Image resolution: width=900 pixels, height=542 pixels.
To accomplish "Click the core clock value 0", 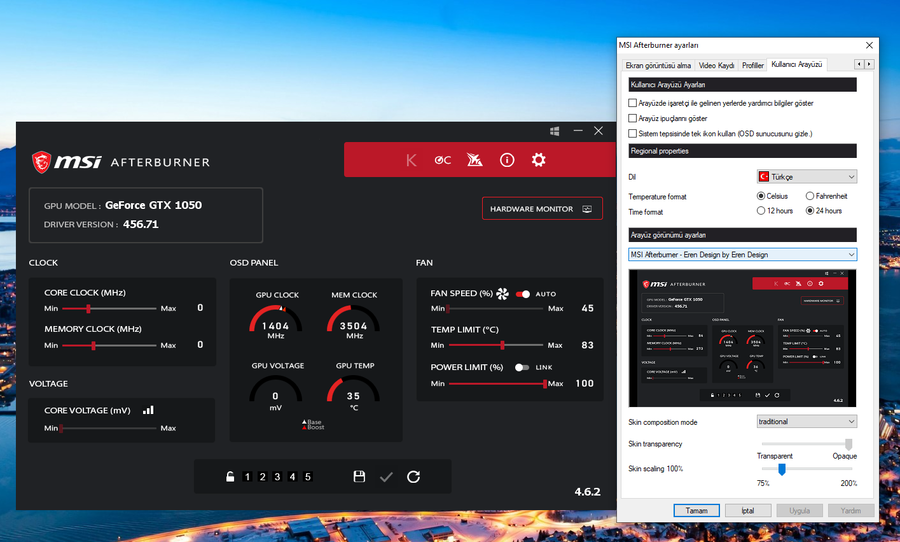I will tap(200, 308).
